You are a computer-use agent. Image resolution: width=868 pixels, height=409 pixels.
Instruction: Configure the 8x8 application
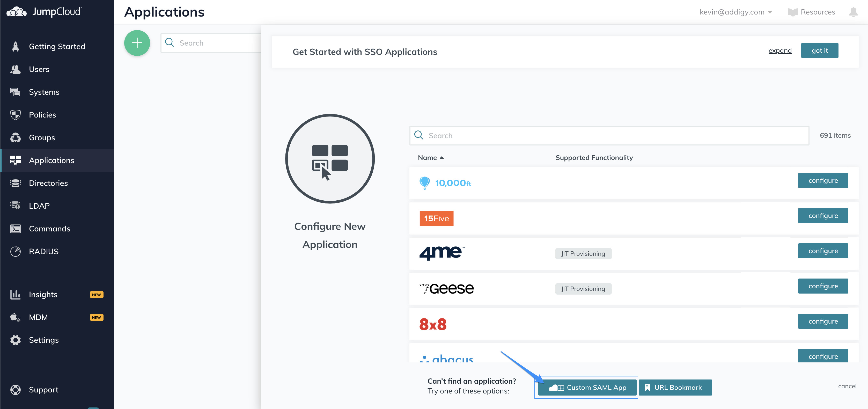(x=823, y=322)
